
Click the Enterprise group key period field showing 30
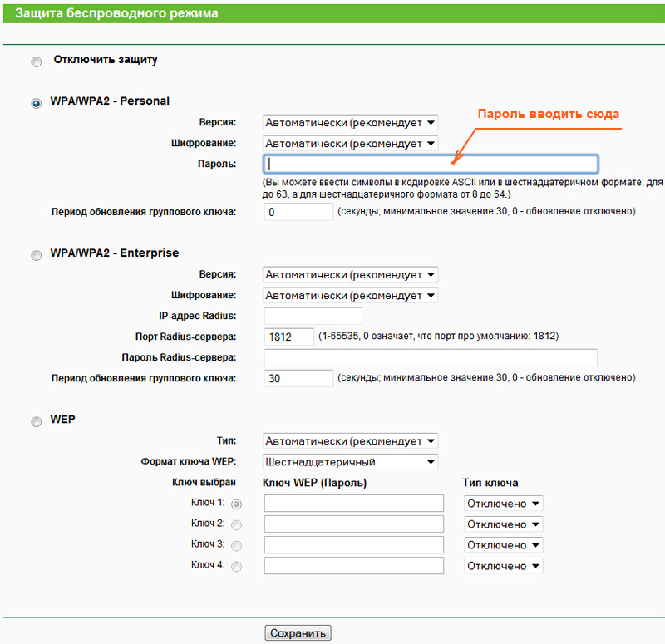298,378
